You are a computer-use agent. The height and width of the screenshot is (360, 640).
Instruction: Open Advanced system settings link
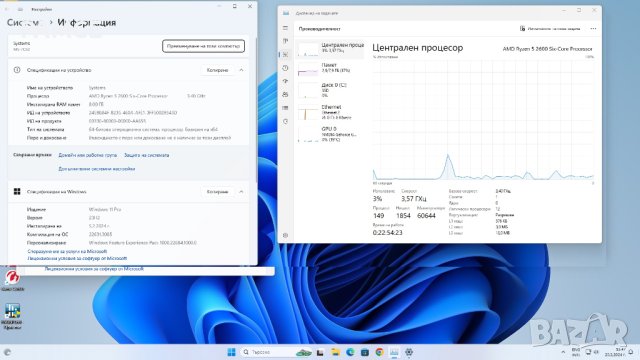pyautogui.click(x=96, y=169)
